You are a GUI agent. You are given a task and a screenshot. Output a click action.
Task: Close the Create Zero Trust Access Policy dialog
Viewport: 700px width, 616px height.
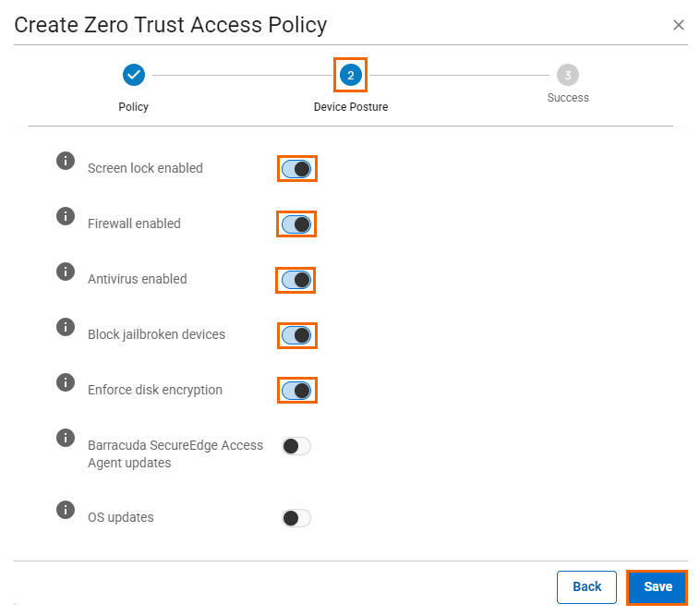[x=679, y=25]
